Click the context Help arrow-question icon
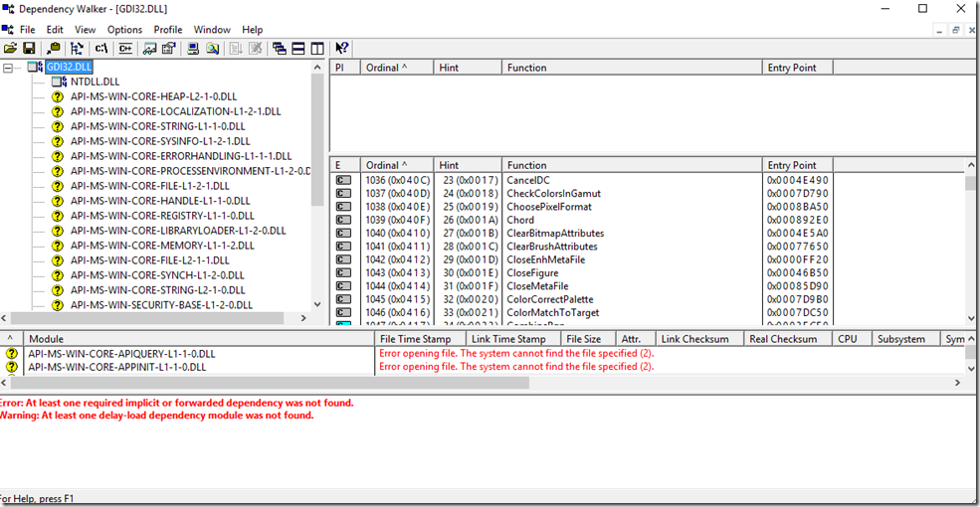The height and width of the screenshot is (507, 980). [342, 48]
